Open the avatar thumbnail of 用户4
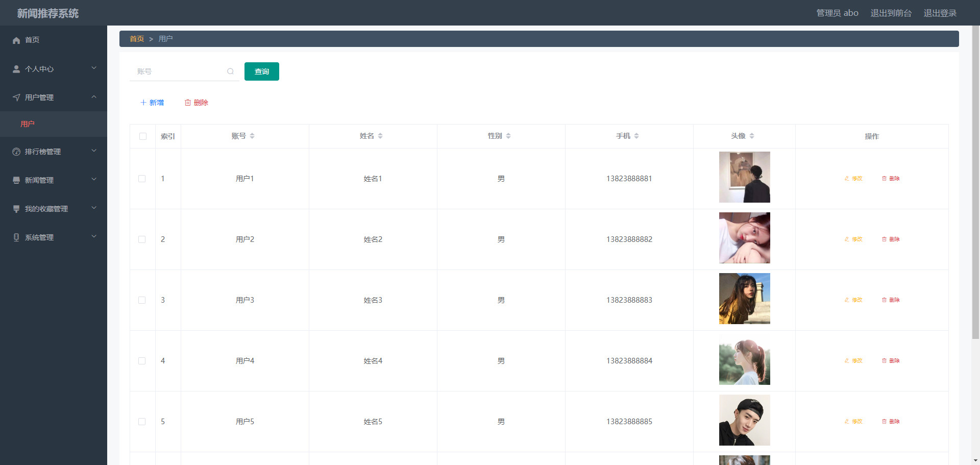The width and height of the screenshot is (980, 465). tap(745, 359)
